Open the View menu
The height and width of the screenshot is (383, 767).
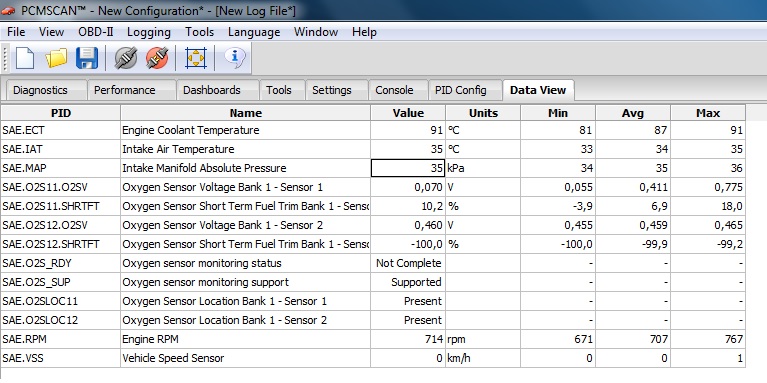51,32
